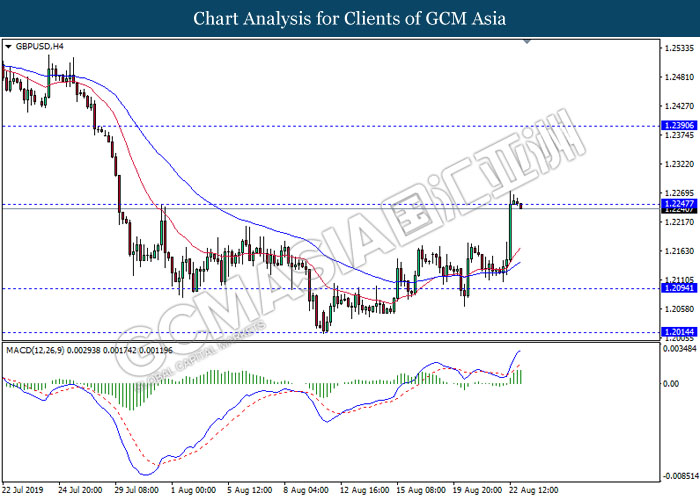
Task: Click the 1.24270 price scale value
Action: (x=679, y=106)
